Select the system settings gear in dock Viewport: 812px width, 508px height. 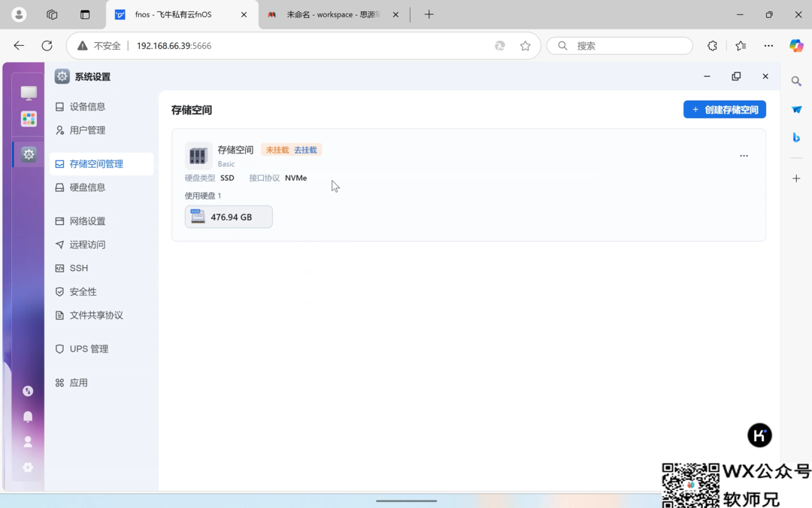[29, 154]
